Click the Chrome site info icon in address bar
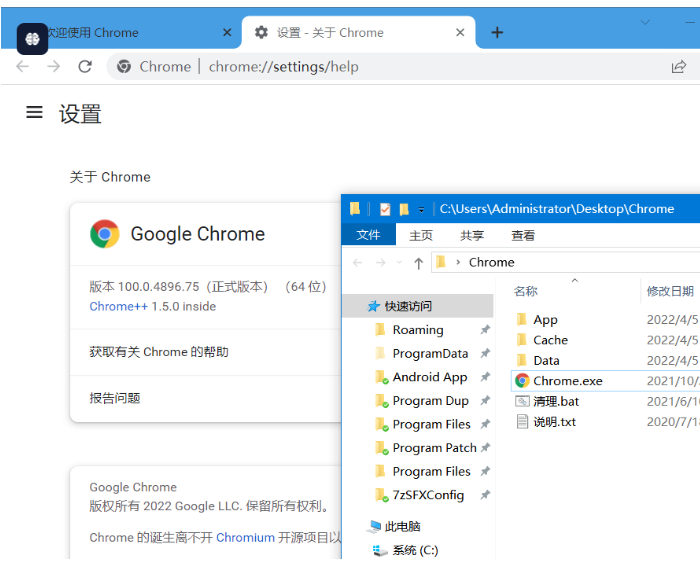 [x=124, y=67]
